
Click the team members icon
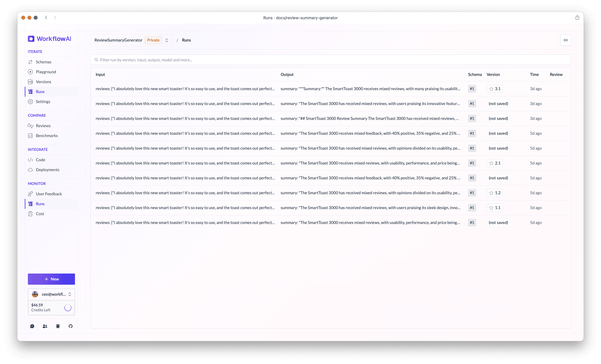pyautogui.click(x=45, y=326)
